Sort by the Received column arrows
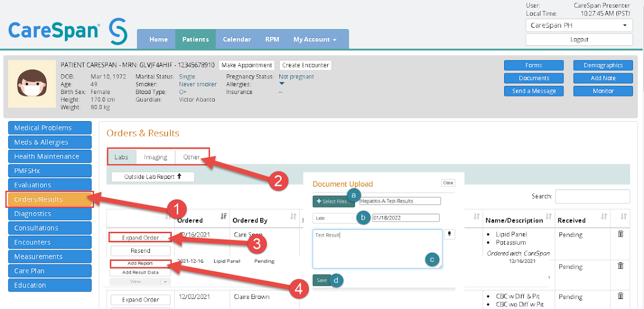Image resolution: width=644 pixels, height=309 pixels. [604, 217]
